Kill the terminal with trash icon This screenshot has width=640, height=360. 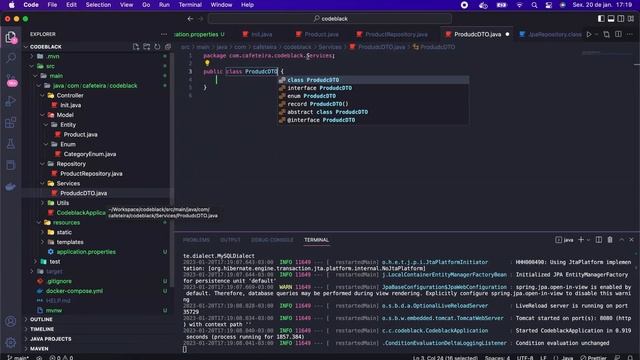(x=610, y=240)
